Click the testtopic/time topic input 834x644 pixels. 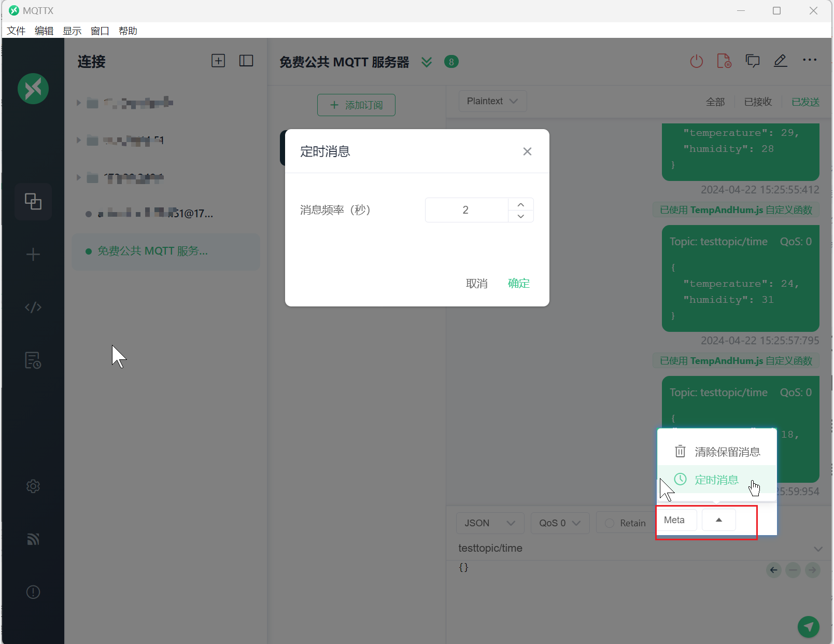633,548
